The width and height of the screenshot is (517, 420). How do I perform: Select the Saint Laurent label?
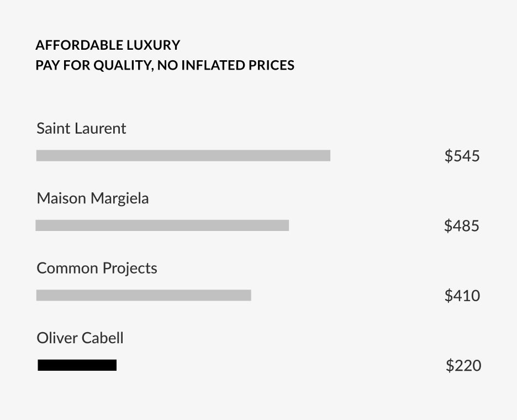coord(81,128)
